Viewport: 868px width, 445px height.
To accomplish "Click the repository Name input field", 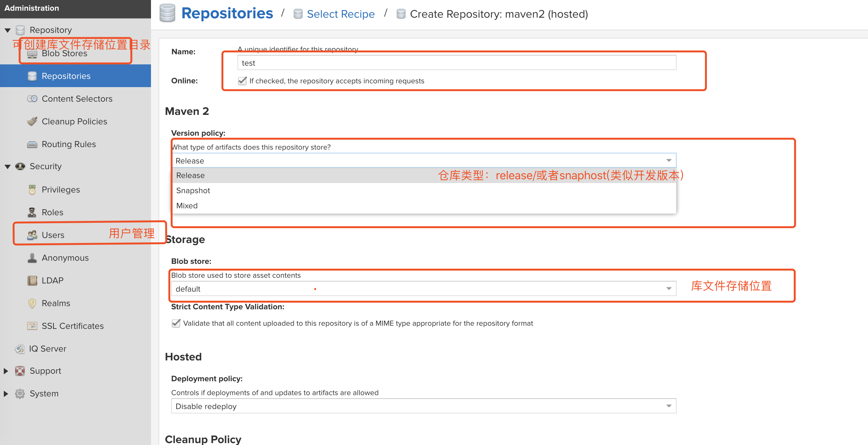I will 456,63.
